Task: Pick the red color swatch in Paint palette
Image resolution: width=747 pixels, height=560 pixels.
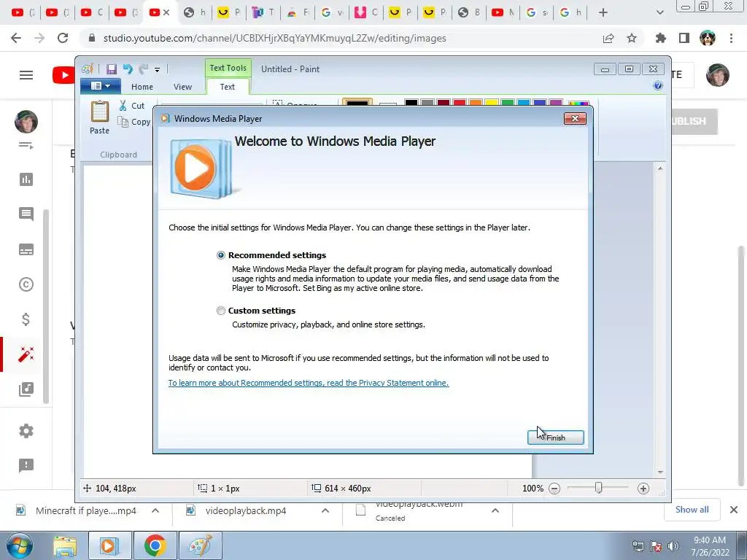Action: click(x=460, y=102)
